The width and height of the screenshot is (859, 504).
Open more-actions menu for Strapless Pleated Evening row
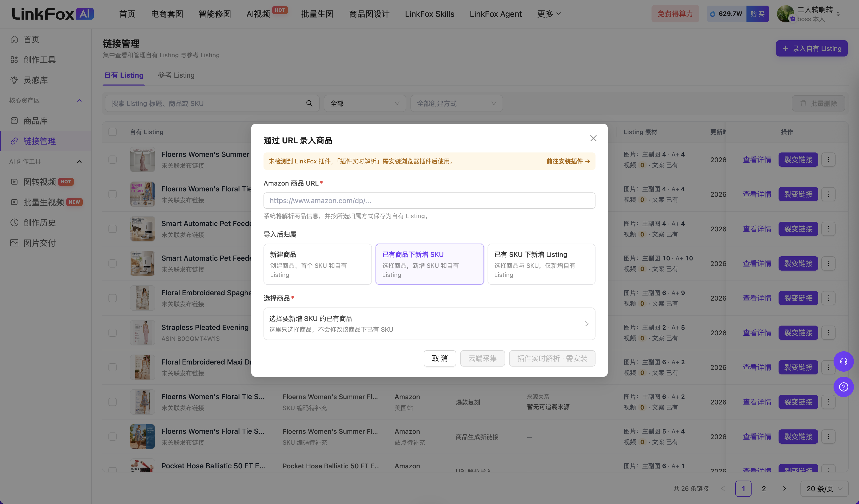828,333
